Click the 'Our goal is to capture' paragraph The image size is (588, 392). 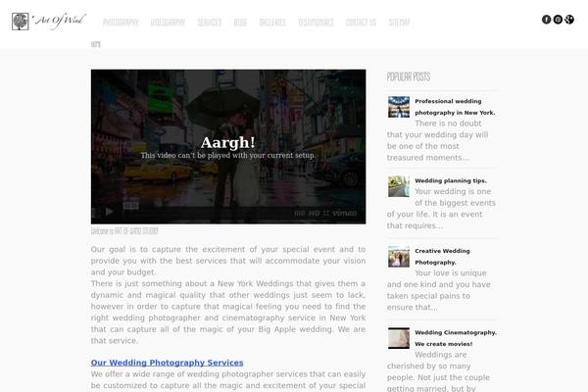click(x=228, y=261)
